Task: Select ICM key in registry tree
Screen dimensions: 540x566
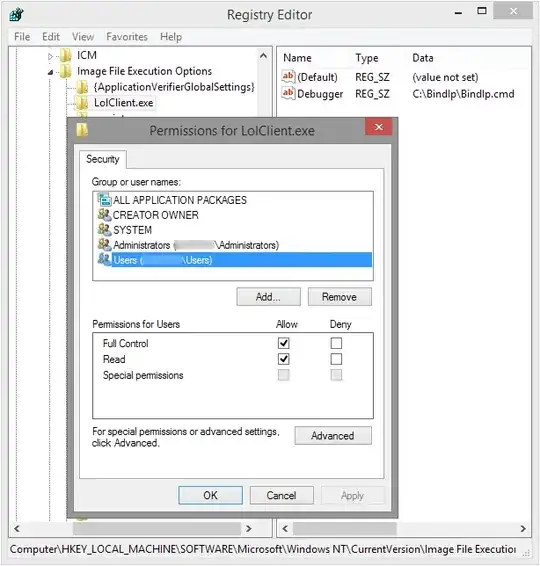Action: (x=87, y=55)
